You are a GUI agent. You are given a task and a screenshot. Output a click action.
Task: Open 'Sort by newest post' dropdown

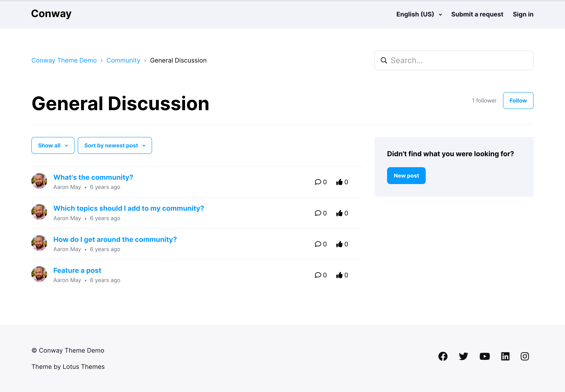[115, 145]
